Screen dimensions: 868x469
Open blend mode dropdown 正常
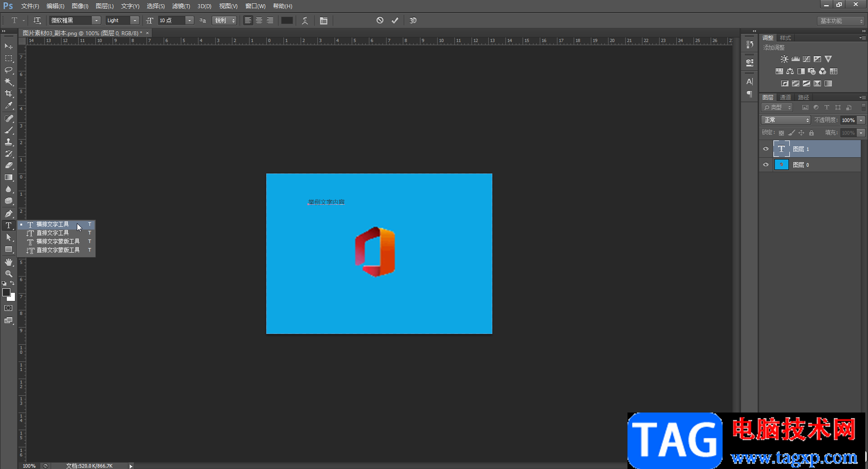coord(786,120)
